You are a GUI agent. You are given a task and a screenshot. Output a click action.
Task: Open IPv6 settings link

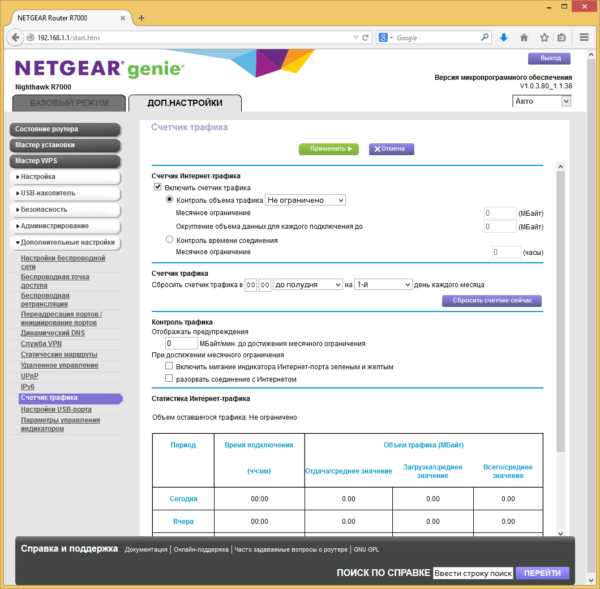(x=27, y=387)
